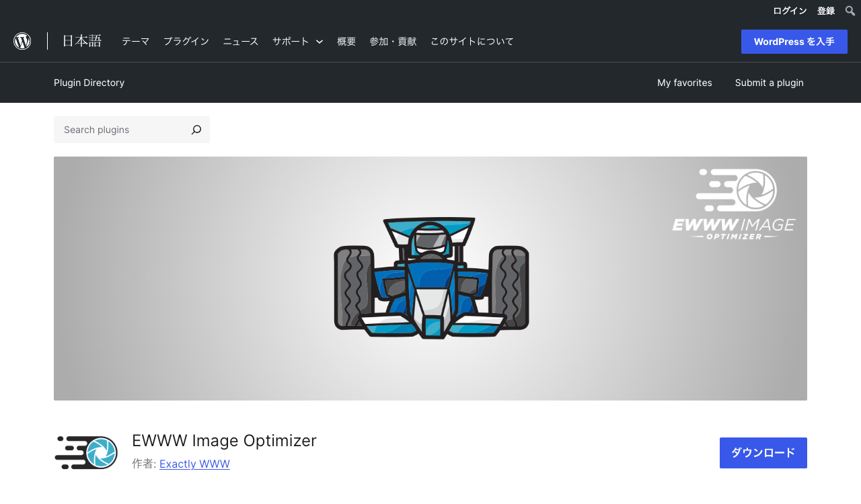Click the 登録 link
Viewport: 861px width, 504px height.
826,11
